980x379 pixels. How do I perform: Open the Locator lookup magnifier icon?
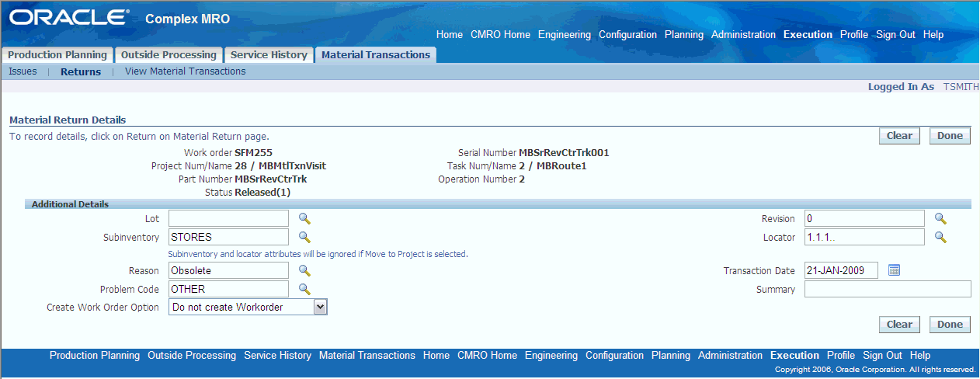click(x=940, y=237)
